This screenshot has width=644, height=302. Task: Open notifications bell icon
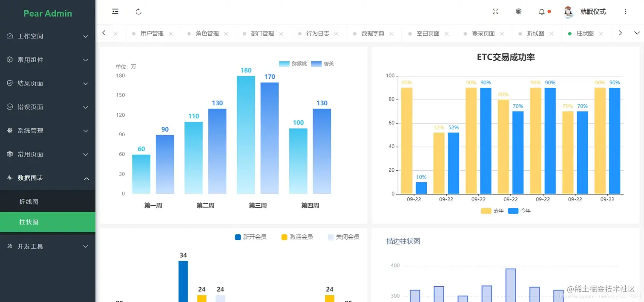click(542, 12)
